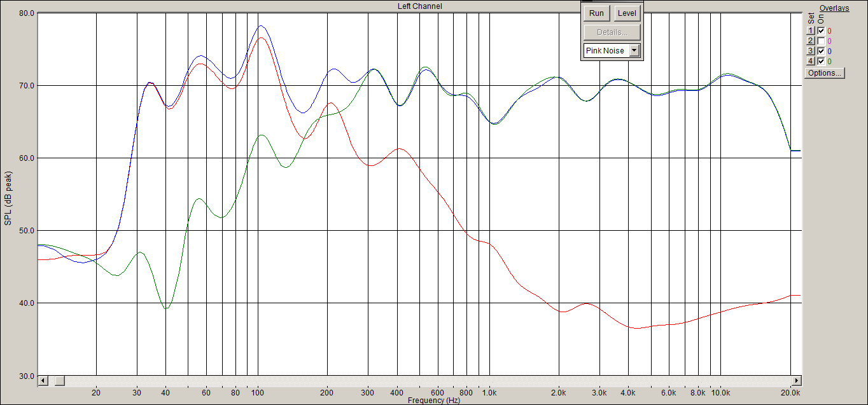The width and height of the screenshot is (868, 405).
Task: Click the horizontal scrollbar left arrow
Action: (x=43, y=380)
